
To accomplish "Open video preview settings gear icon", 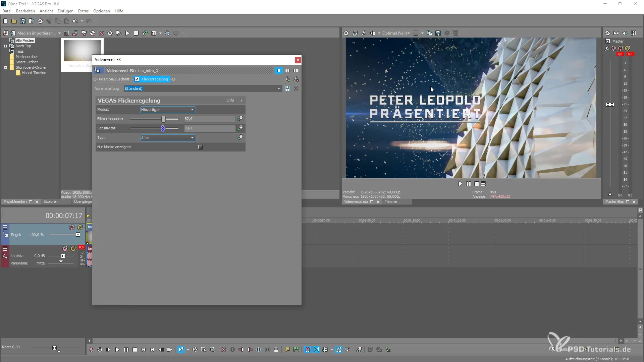I will (x=346, y=33).
